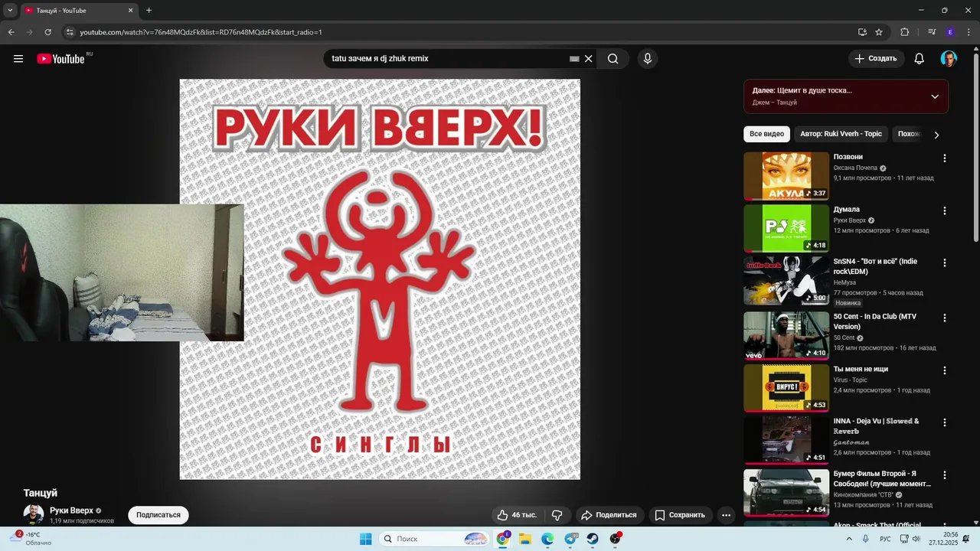Start voice search with the microphone
This screenshot has height=551, width=980.
tap(648, 59)
